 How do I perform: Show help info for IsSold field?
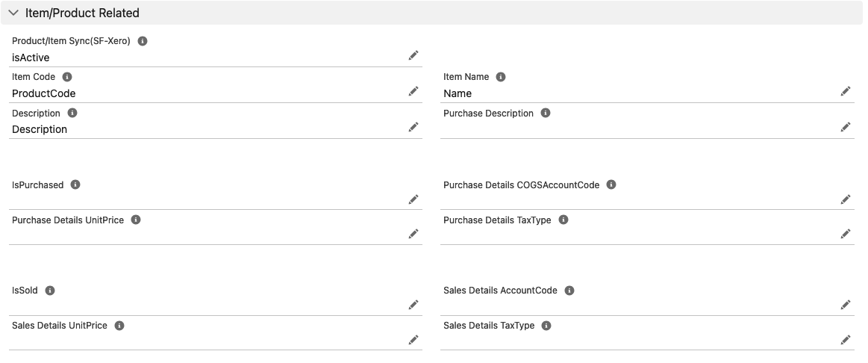coord(50,291)
